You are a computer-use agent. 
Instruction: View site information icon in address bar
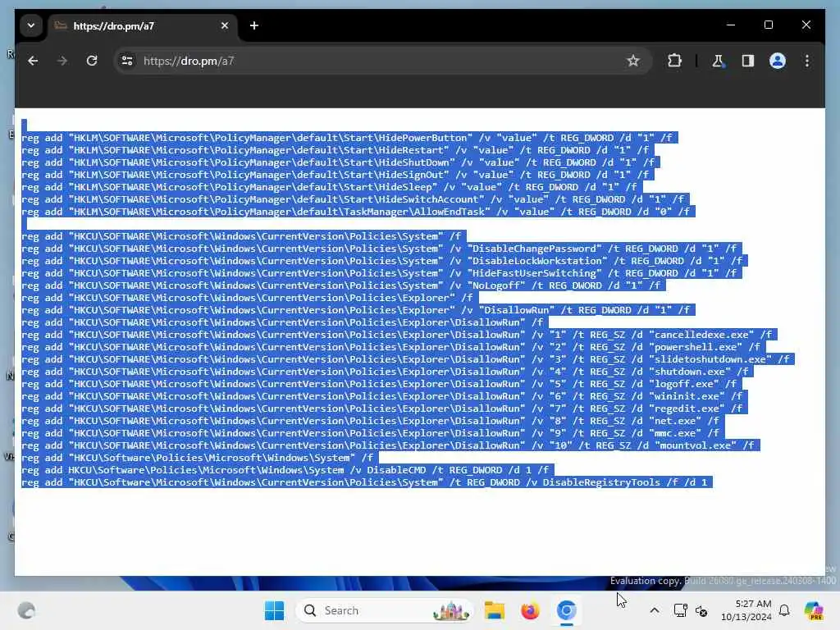pyautogui.click(x=127, y=61)
